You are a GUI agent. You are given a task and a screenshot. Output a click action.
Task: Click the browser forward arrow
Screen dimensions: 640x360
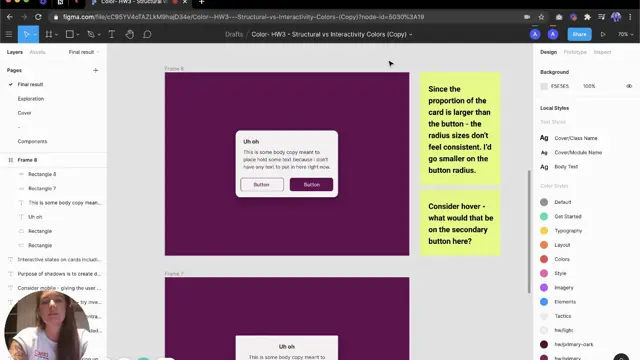(x=24, y=17)
